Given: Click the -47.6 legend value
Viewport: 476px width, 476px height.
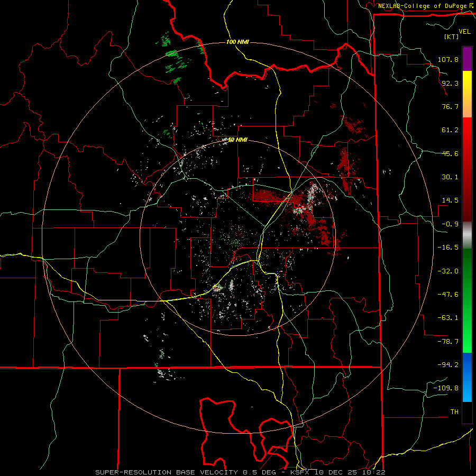Looking at the screenshot, I should pos(448,295).
